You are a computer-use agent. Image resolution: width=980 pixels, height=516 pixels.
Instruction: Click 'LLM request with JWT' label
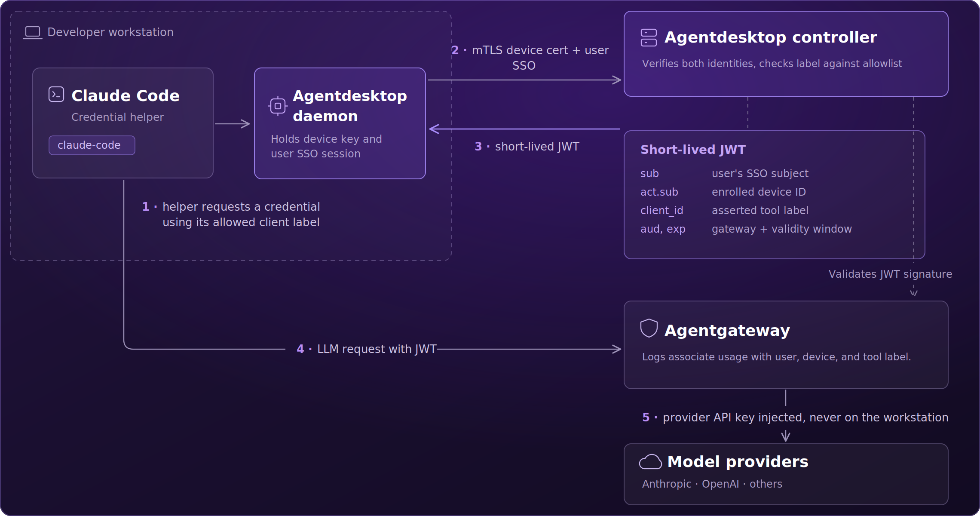(377, 349)
